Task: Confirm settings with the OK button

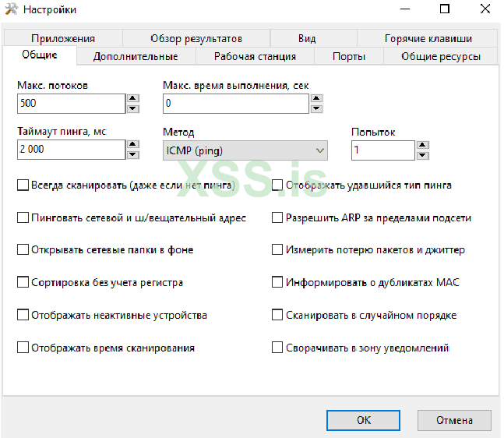Action: 364,420
